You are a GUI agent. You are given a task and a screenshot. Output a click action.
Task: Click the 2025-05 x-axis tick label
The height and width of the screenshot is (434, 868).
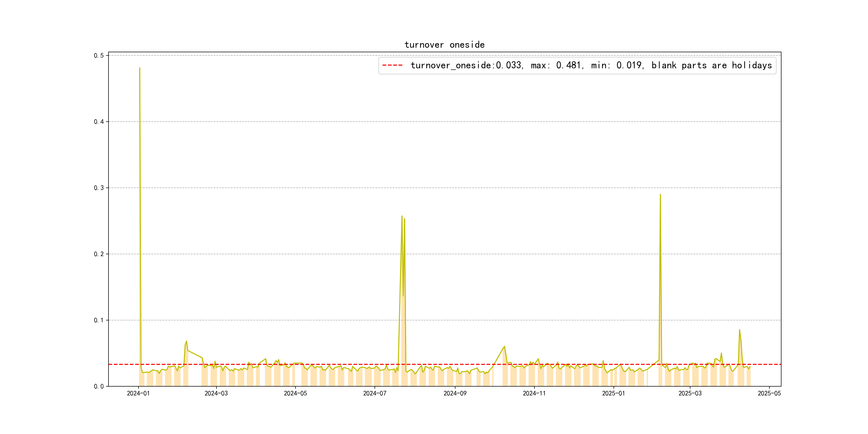[769, 393]
